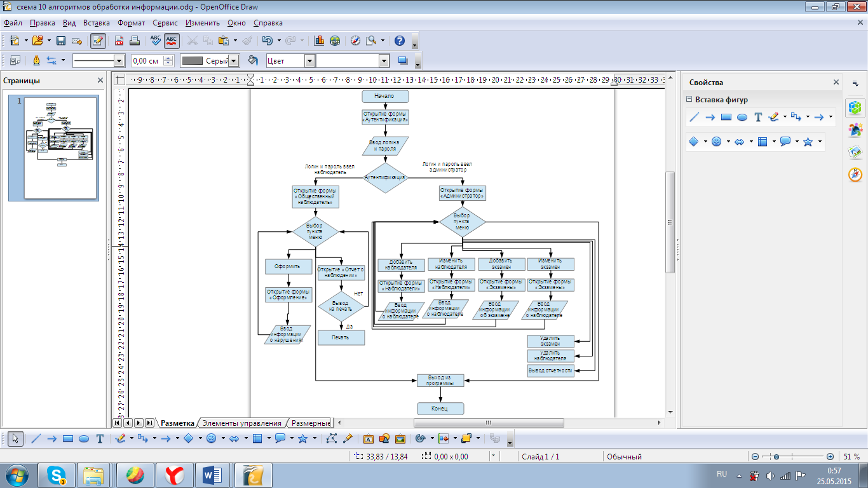Open the Серый line color dropdown
Screen dimensions: 868x488
[x=234, y=61]
